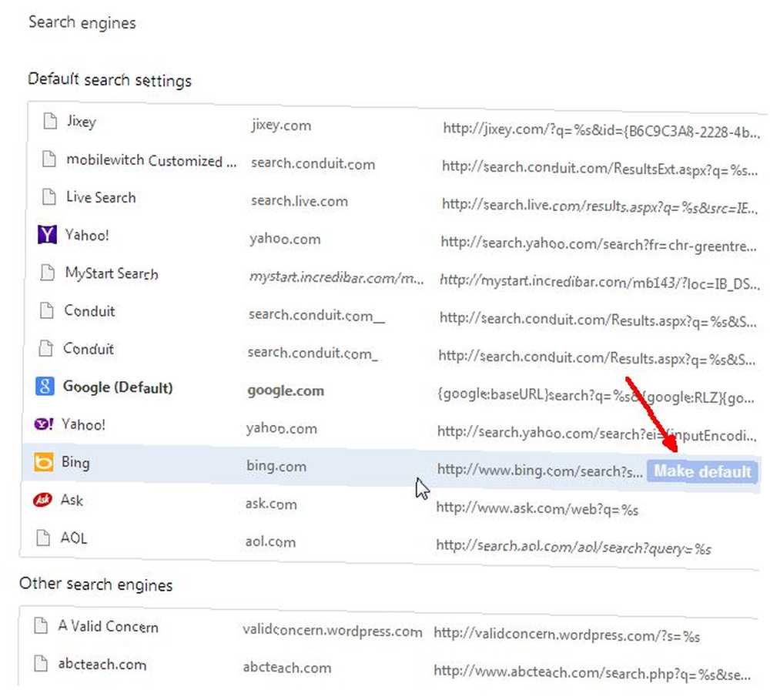Click the http://www.bing.com/search URL

point(540,471)
